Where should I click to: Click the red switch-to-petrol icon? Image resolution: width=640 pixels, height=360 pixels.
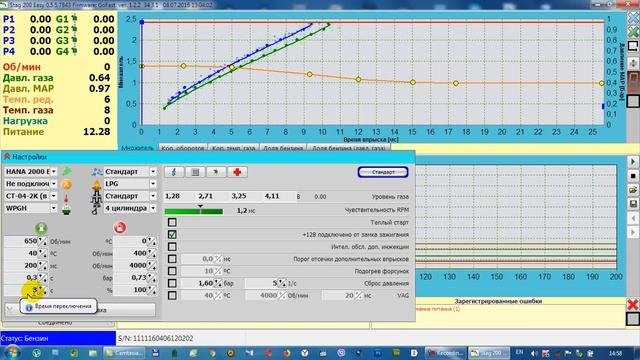pyautogui.click(x=120, y=228)
